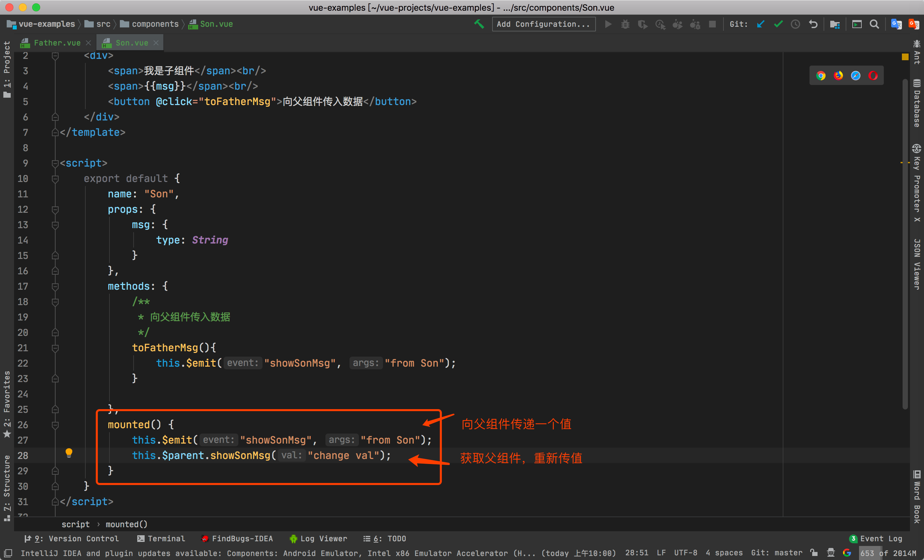Collapse the msg fold at line 13
The height and width of the screenshot is (560, 924).
(55, 225)
